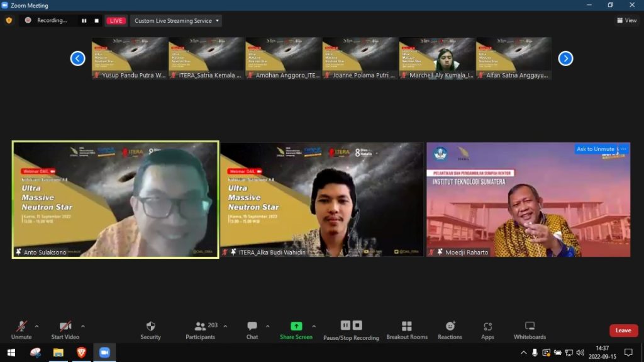
Task: Expand the arrow next to Participants
Action: [x=225, y=326]
